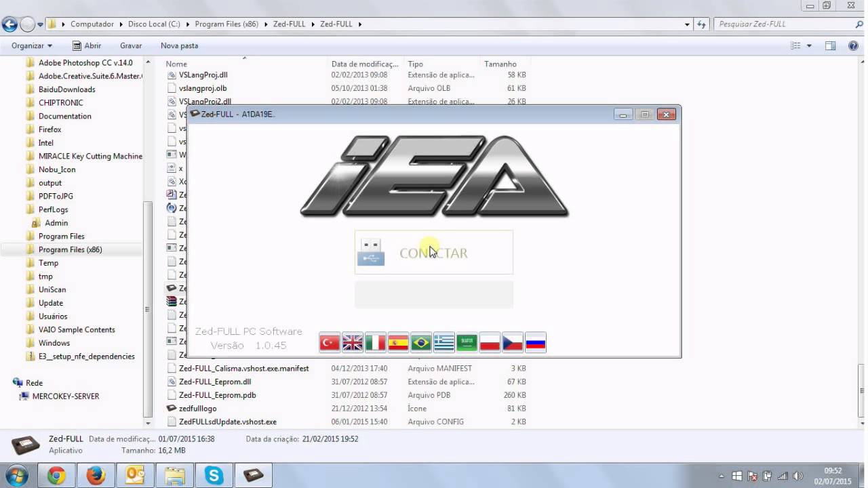Open the BaiduDownloads folder in tree
Viewport: 868px width, 488px height.
pos(67,89)
